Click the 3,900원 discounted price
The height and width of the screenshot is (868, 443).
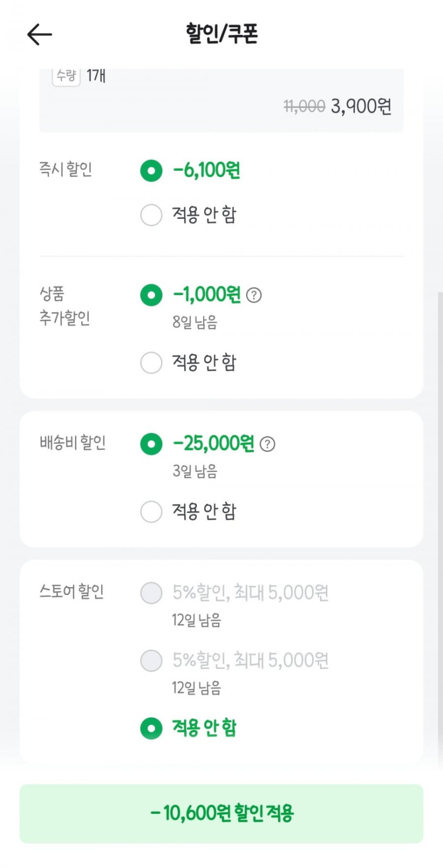[361, 107]
